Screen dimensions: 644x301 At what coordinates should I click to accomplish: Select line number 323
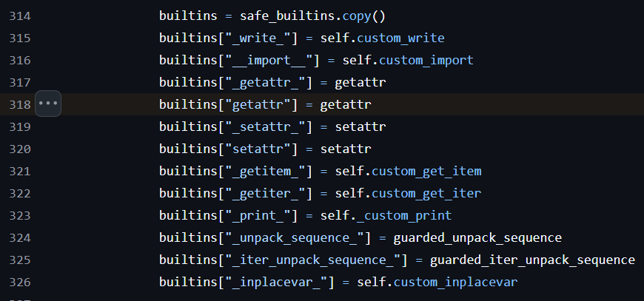coord(20,215)
